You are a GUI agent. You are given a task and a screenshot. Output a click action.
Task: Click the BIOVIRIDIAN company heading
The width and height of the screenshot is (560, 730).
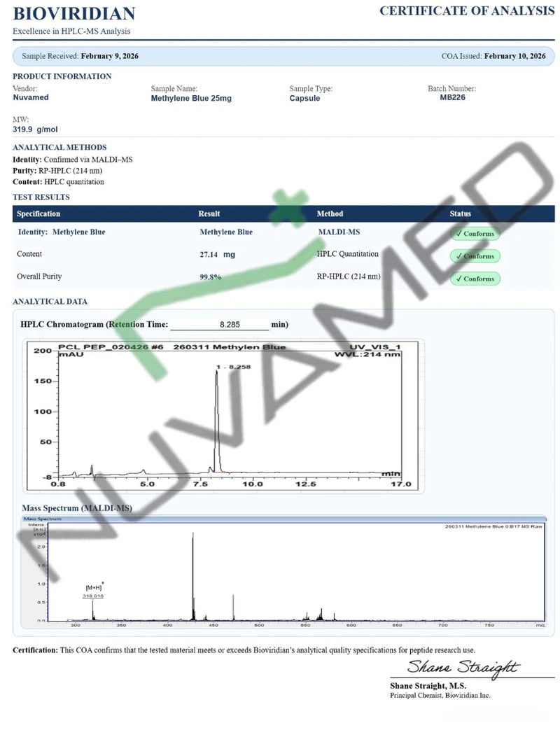click(74, 13)
